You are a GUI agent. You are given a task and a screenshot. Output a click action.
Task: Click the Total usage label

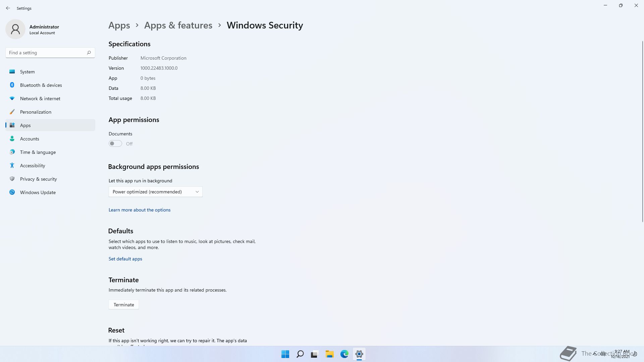[120, 98]
